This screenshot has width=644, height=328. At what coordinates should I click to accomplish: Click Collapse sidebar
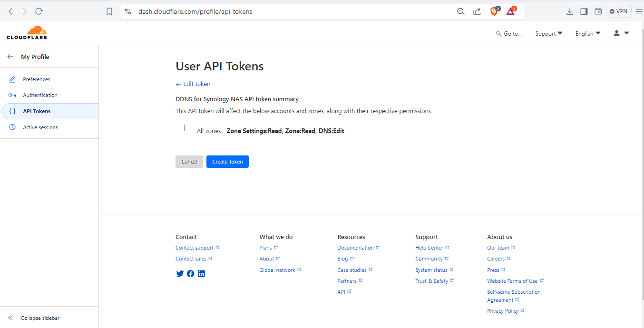point(34,318)
